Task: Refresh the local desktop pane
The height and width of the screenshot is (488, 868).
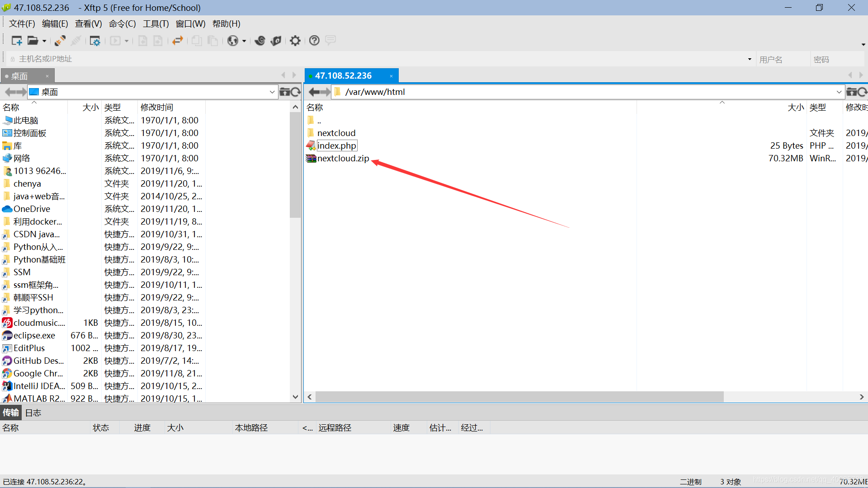Action: 296,92
